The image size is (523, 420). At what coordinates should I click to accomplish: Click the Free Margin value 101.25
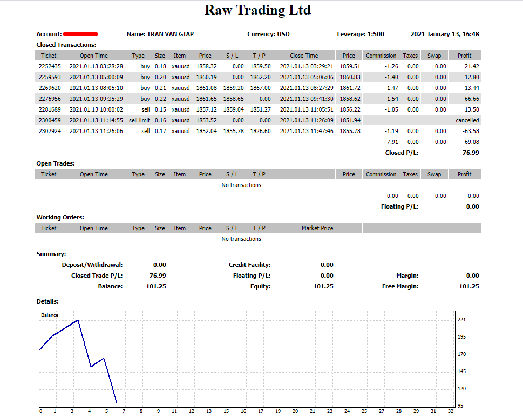pos(468,286)
